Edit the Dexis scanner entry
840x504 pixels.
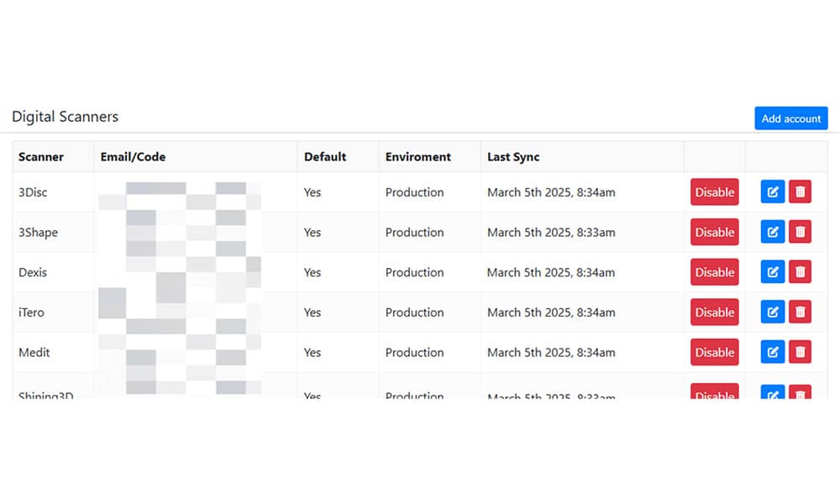(x=773, y=272)
